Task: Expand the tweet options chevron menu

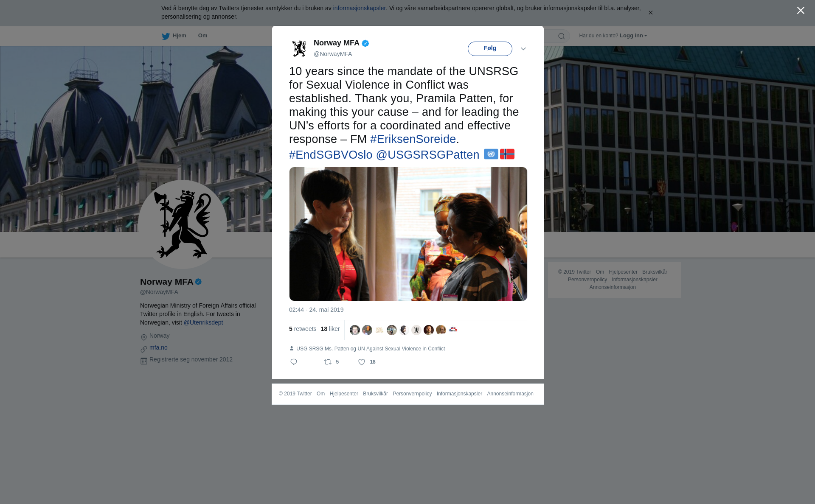Action: click(523, 49)
